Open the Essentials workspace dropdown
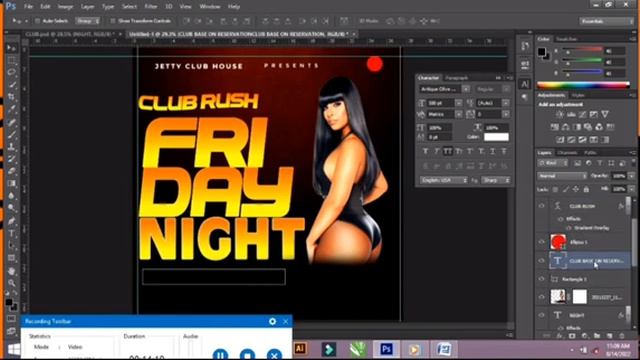Image resolution: width=640 pixels, height=360 pixels. (x=607, y=21)
